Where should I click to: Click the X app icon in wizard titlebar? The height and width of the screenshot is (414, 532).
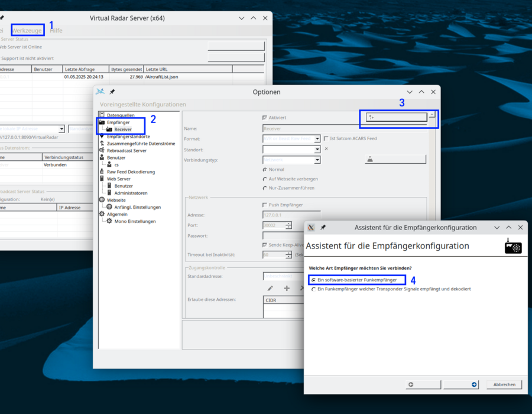click(x=311, y=228)
